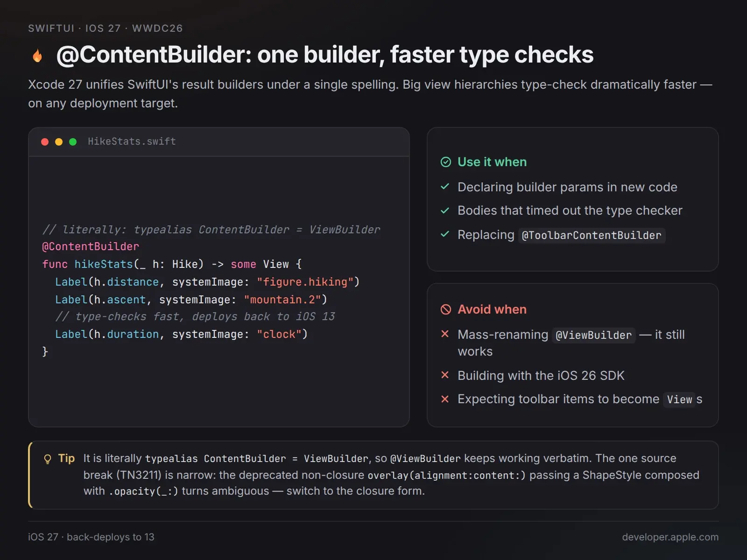747x560 pixels.
Task: Select the HikeStats.swift file name
Action: click(x=132, y=141)
